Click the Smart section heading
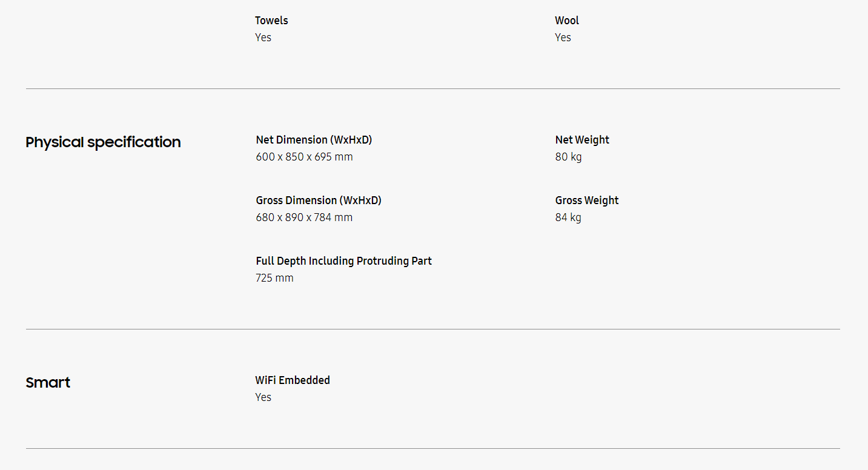Image resolution: width=868 pixels, height=470 pixels. pyautogui.click(x=48, y=383)
